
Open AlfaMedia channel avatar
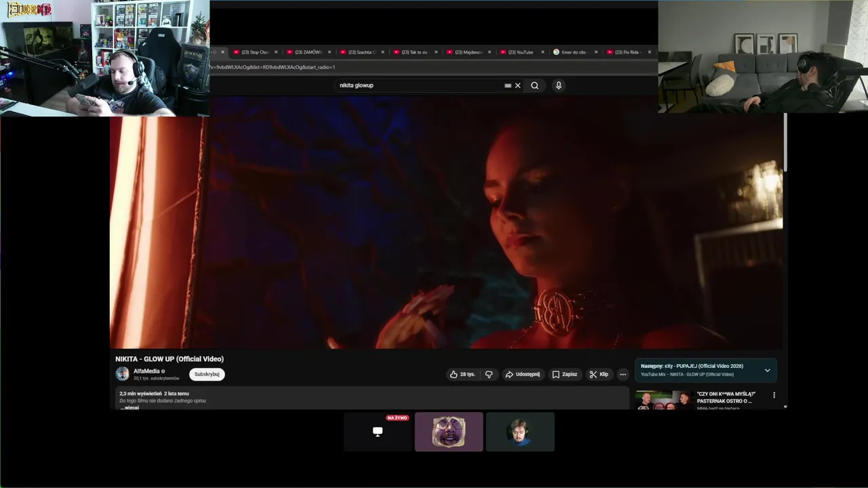(122, 373)
